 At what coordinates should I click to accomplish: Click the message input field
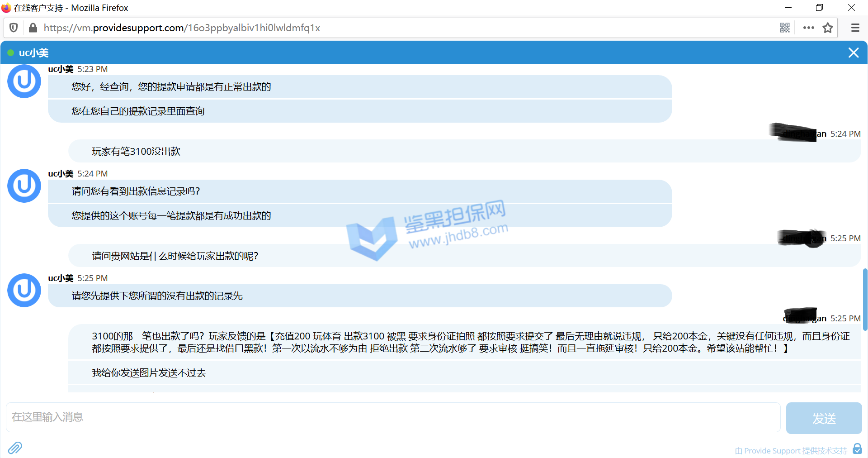click(x=392, y=417)
